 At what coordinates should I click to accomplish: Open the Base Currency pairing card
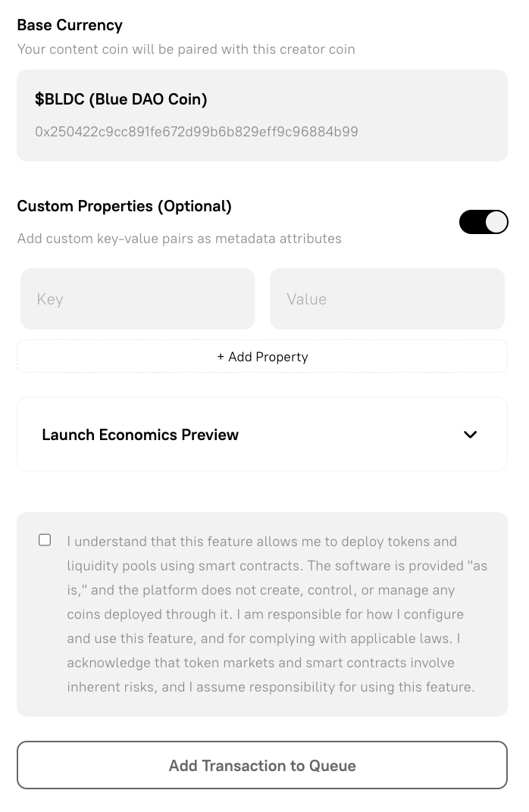pos(262,115)
